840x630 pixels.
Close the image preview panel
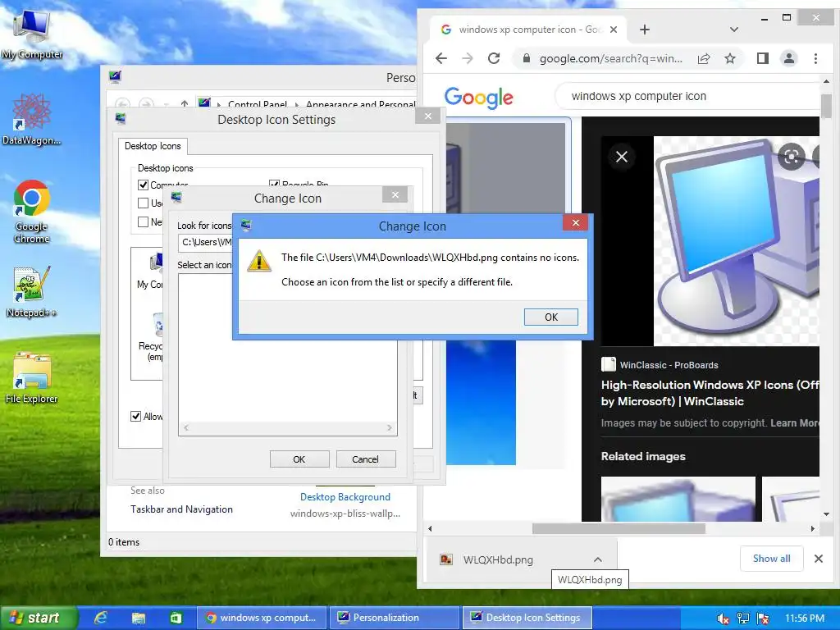click(x=622, y=157)
